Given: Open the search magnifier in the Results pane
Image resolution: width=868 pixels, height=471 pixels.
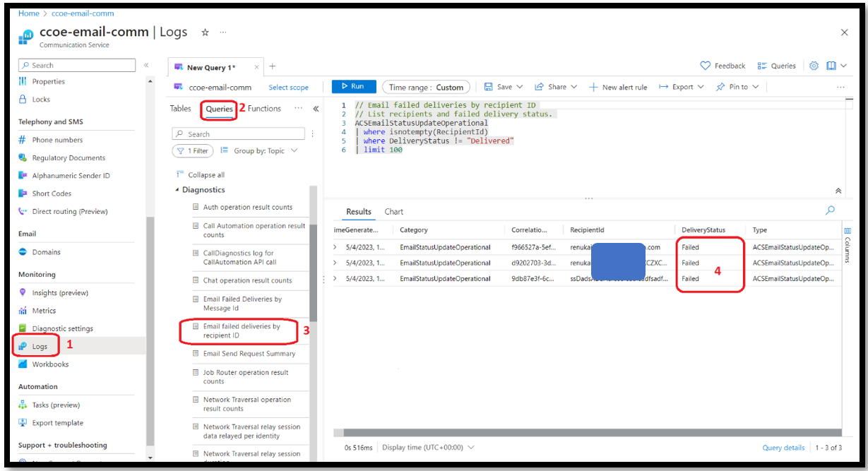Looking at the screenshot, I should 830,210.
